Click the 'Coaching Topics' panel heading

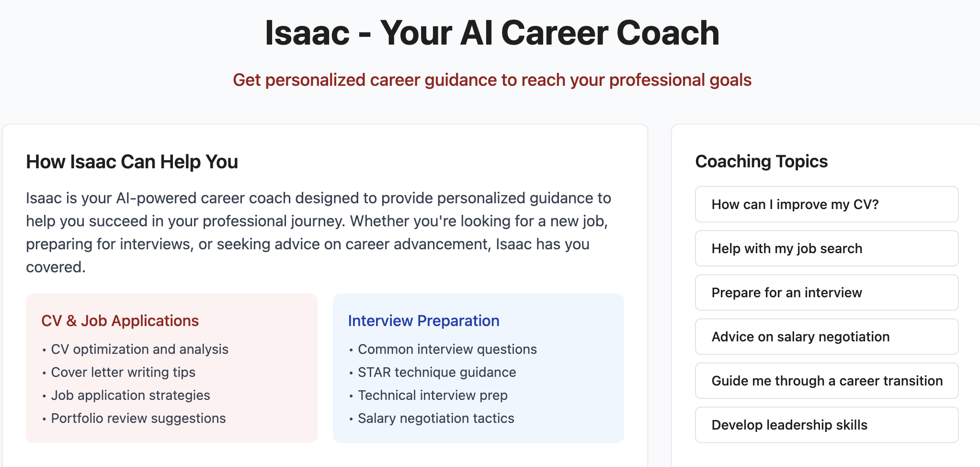click(x=761, y=162)
